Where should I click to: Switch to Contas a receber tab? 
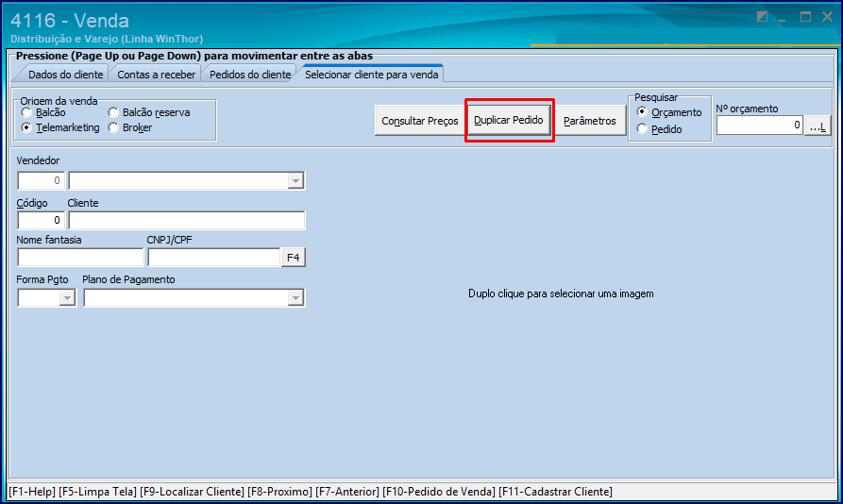156,75
